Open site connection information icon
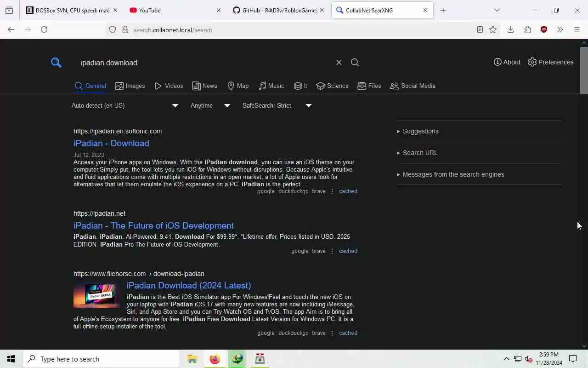 pos(125,30)
